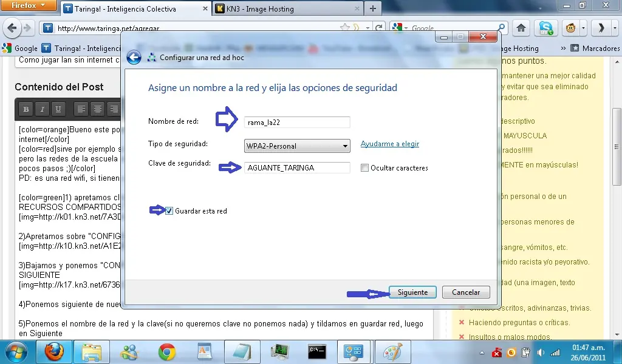Switch to the Taringa! Inteligencia Colectiva tab
622x364 pixels.
click(x=137, y=8)
